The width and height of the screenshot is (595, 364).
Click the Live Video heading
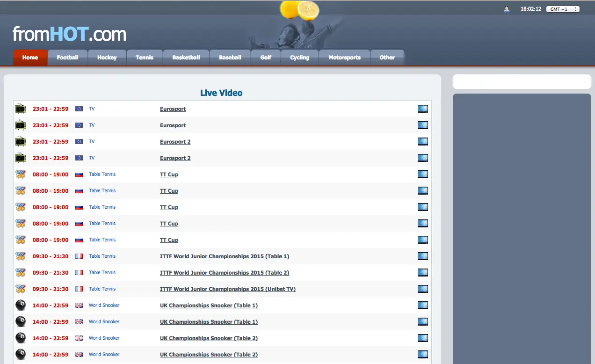[x=221, y=93]
